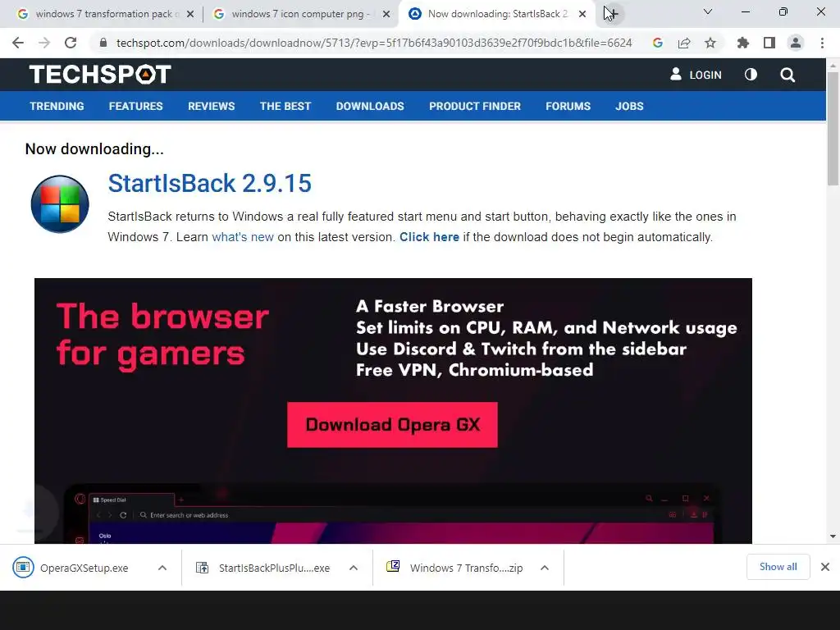The height and width of the screenshot is (630, 840).
Task: Open TechSpot search magnifier
Action: (787, 75)
